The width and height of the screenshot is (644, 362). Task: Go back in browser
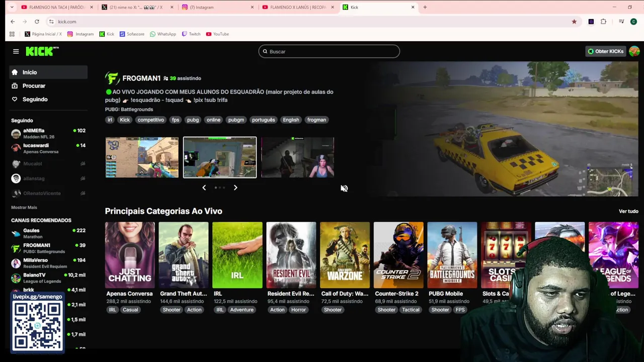(13, 22)
